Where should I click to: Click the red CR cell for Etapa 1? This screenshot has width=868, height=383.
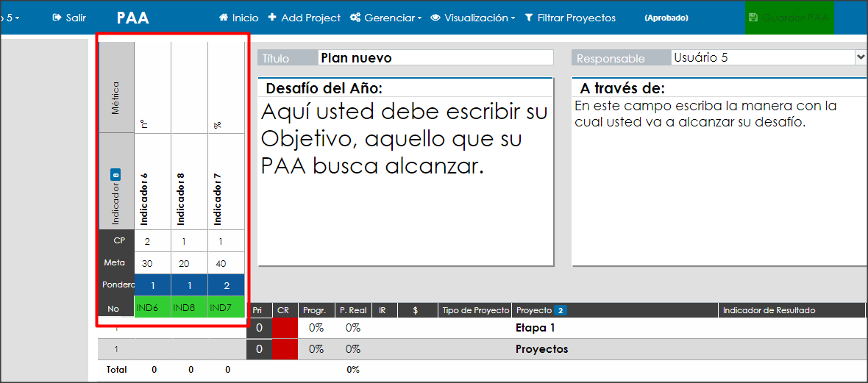285,328
